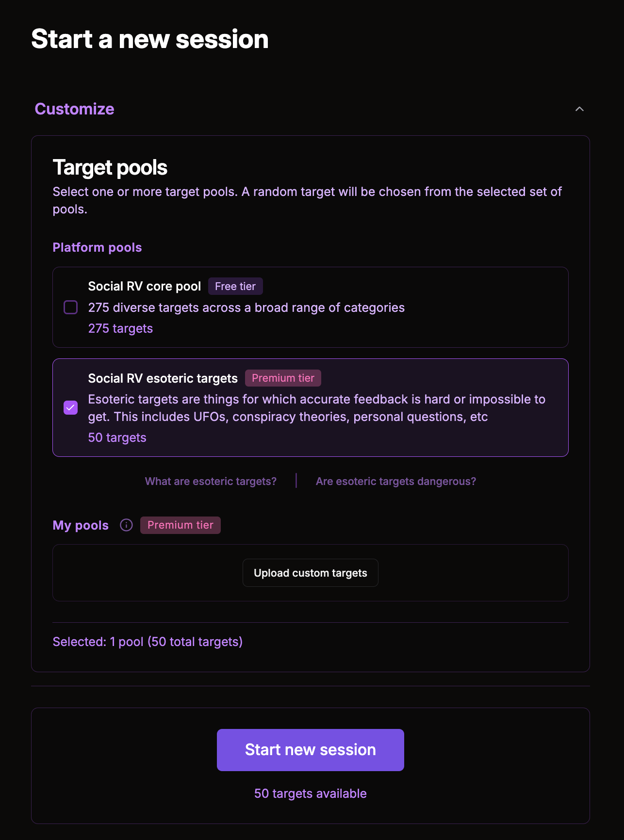624x840 pixels.
Task: Click '50 targets available' text
Action: point(311,793)
